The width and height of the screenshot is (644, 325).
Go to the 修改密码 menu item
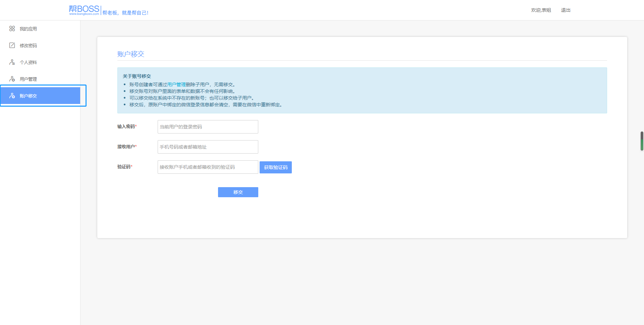pos(28,46)
